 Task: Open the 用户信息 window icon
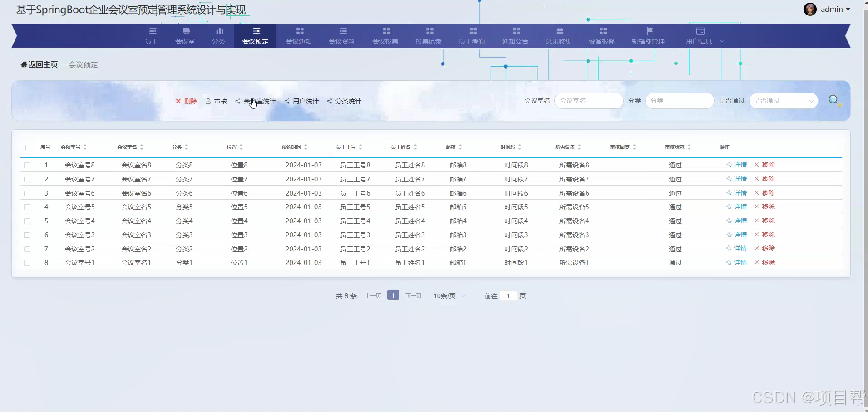(700, 31)
